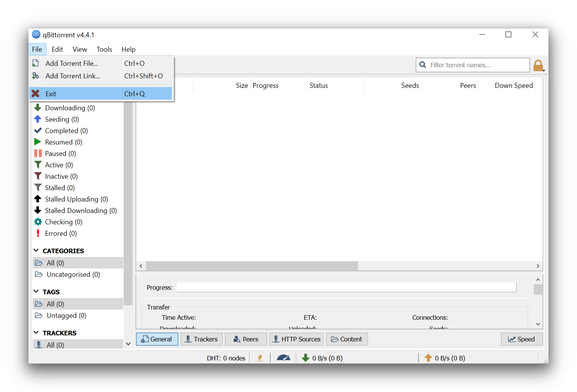The width and height of the screenshot is (577, 392).
Task: Toggle alternative speed limits speedometer icon
Action: click(x=284, y=358)
